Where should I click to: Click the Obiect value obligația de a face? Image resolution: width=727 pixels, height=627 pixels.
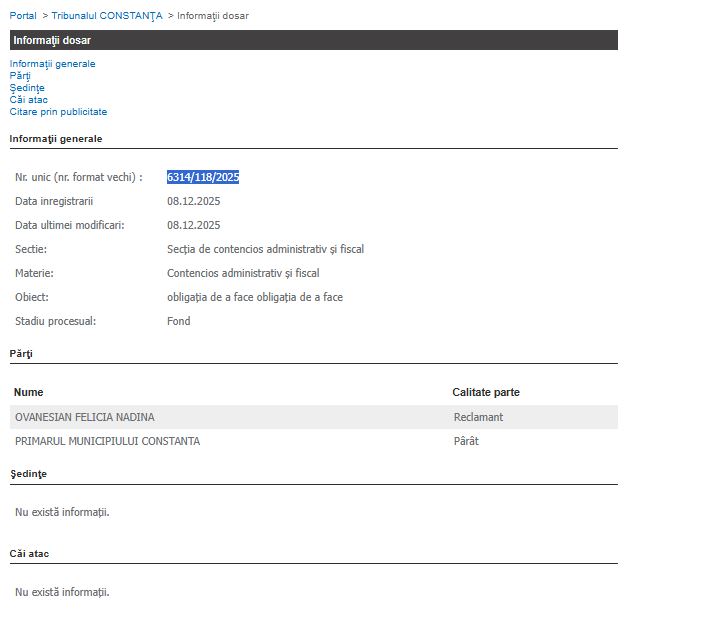255,297
